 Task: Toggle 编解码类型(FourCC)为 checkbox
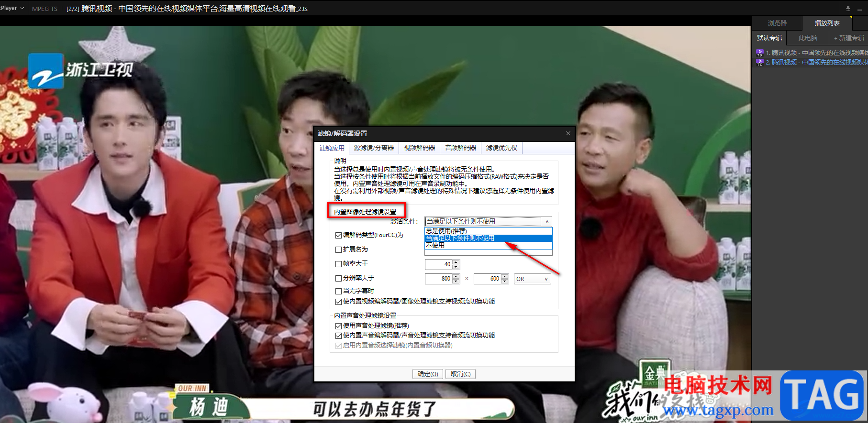338,235
